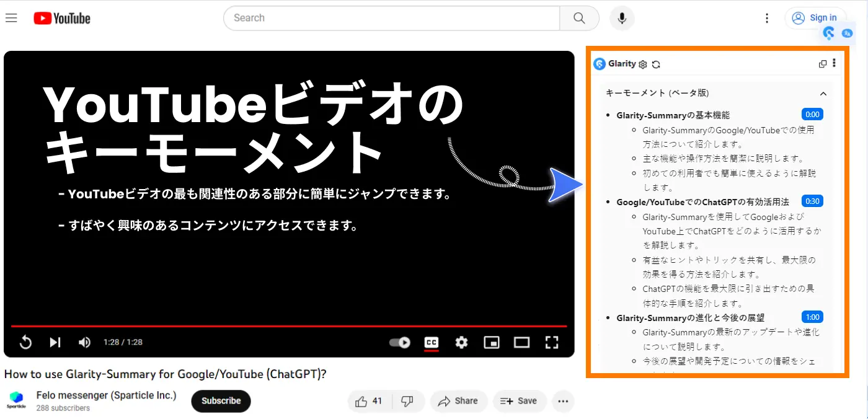Screen dimensions: 868x419
Task: Jump to the 0:30 key moment timestamp
Action: (812, 201)
